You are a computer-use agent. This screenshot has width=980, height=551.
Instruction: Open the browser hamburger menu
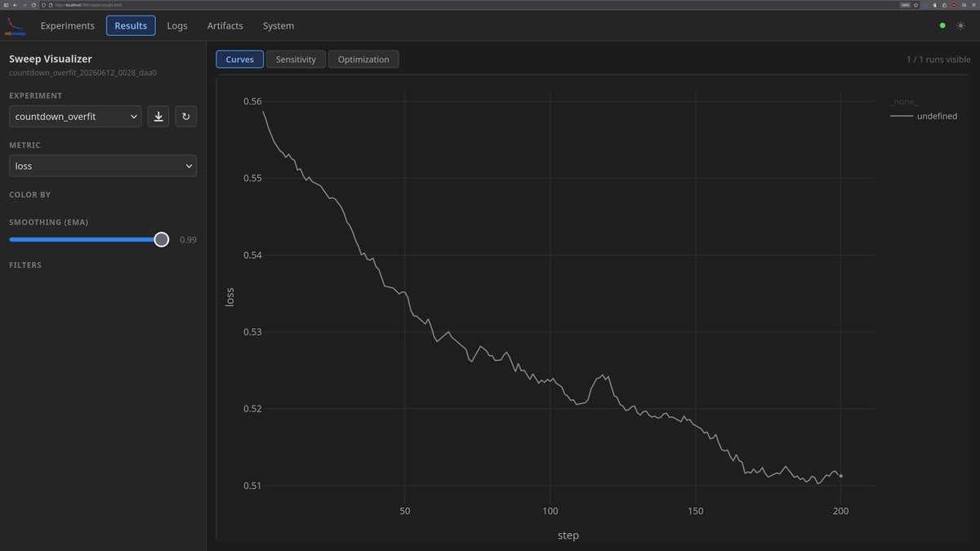tap(973, 5)
